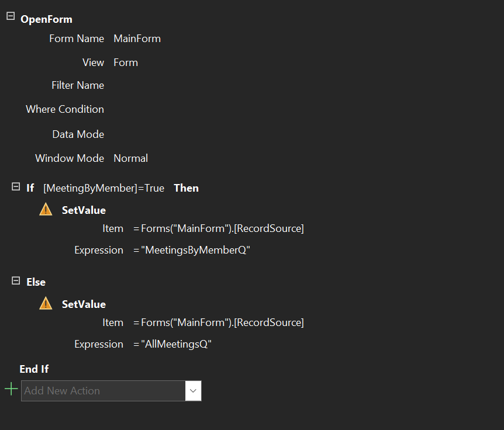504x430 pixels.
Task: Click the Add New Action input box
Action: coord(103,391)
